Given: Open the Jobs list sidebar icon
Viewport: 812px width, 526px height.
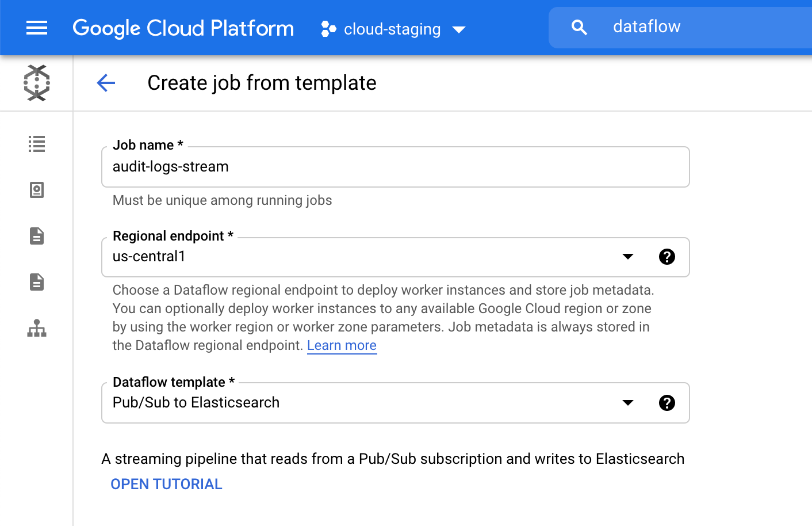Looking at the screenshot, I should click(37, 144).
